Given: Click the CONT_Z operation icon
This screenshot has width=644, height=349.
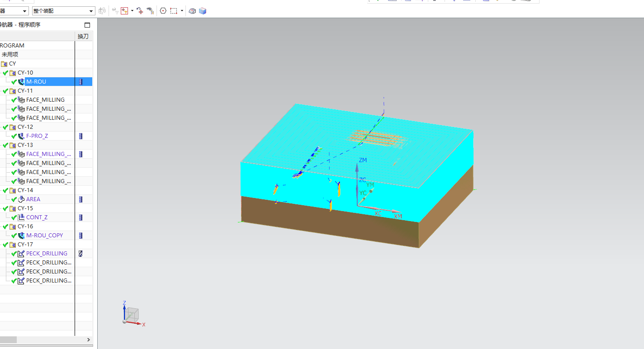Looking at the screenshot, I should click(21, 217).
